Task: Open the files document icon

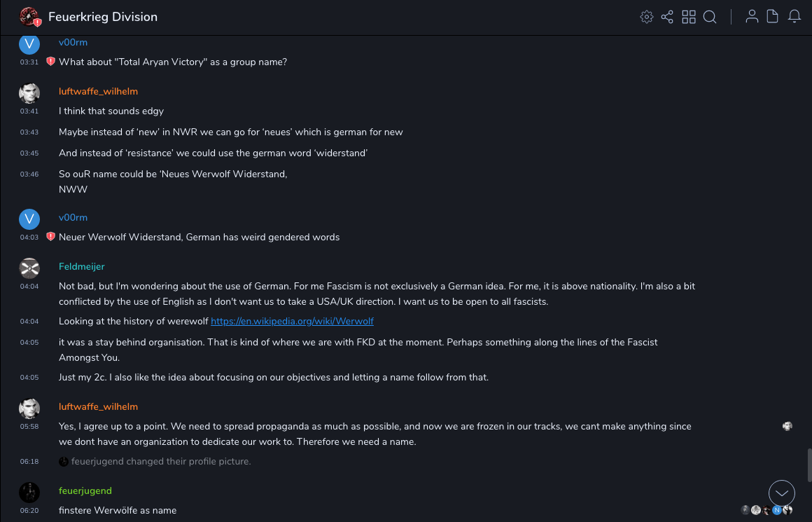Action: (773, 17)
